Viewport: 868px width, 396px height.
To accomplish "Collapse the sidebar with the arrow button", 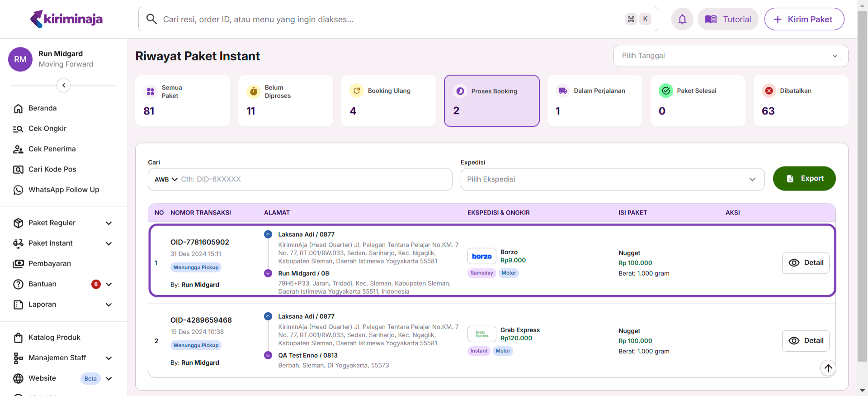I will [64, 85].
